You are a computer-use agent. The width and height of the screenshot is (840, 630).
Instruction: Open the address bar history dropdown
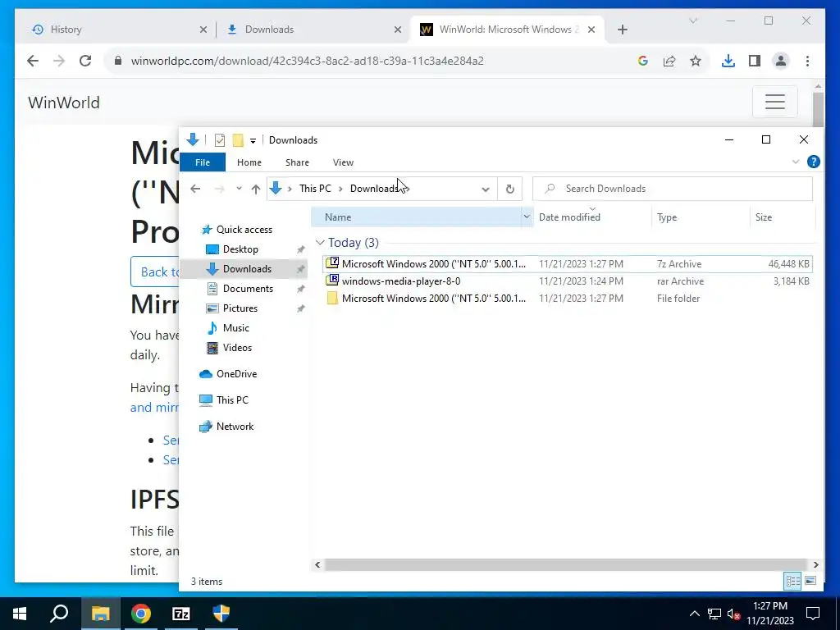pos(486,189)
